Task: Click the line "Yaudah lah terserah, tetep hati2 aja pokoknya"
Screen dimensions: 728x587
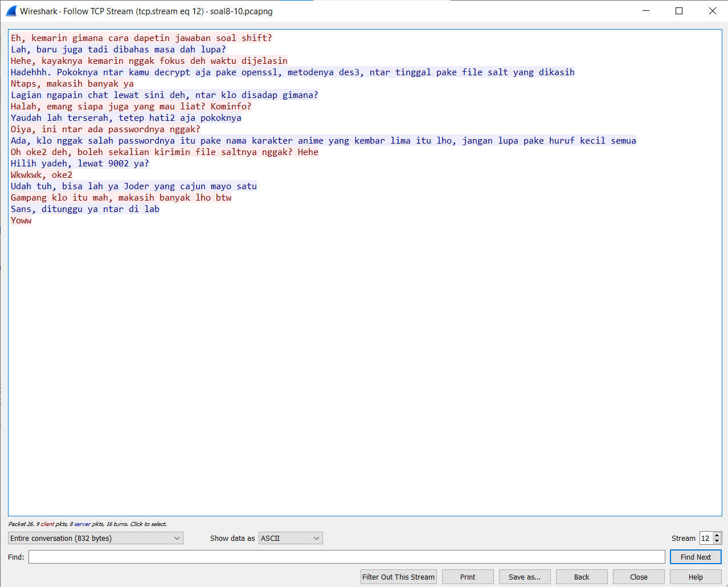Action: click(x=126, y=118)
